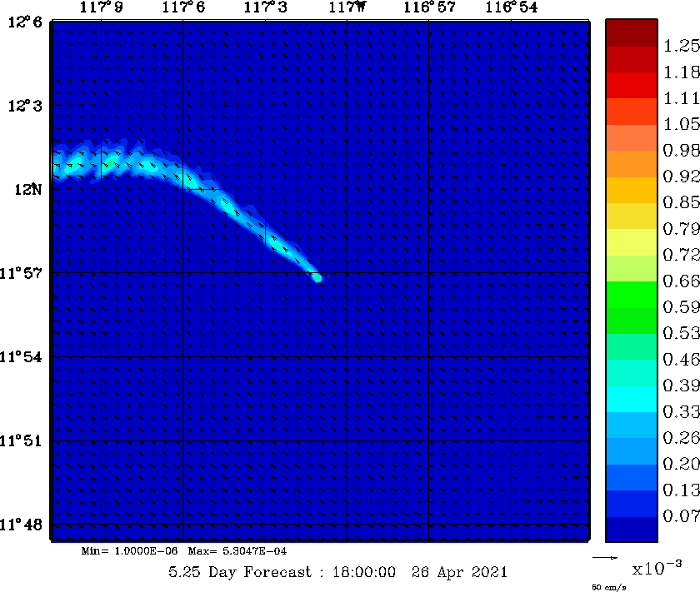The width and height of the screenshot is (700, 592).
Task: Click the "1.18" colorbar value
Action: [x=682, y=72]
